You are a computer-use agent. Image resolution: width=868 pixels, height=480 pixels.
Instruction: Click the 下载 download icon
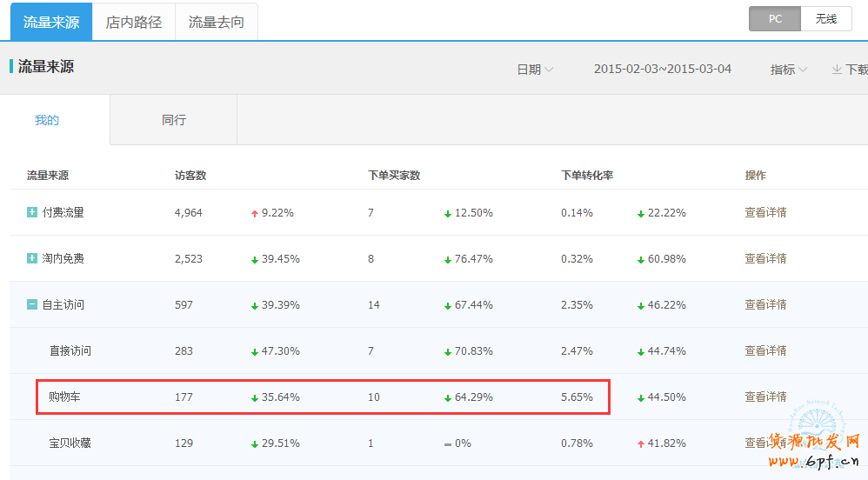837,70
